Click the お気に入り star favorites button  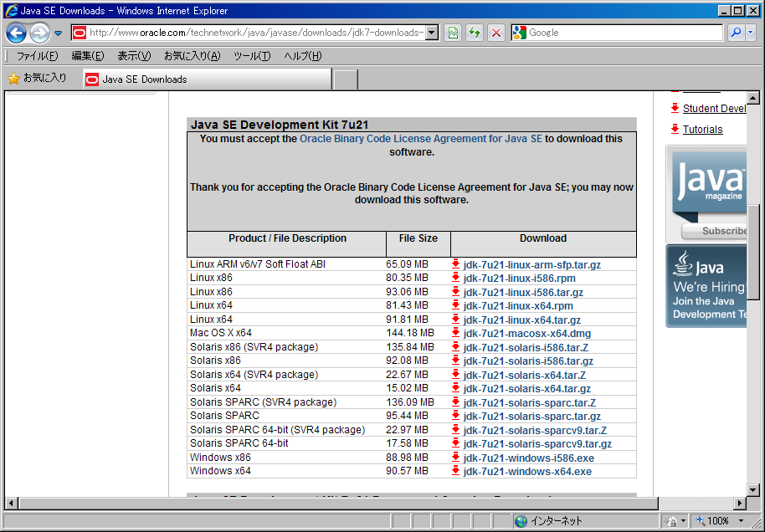click(37, 78)
